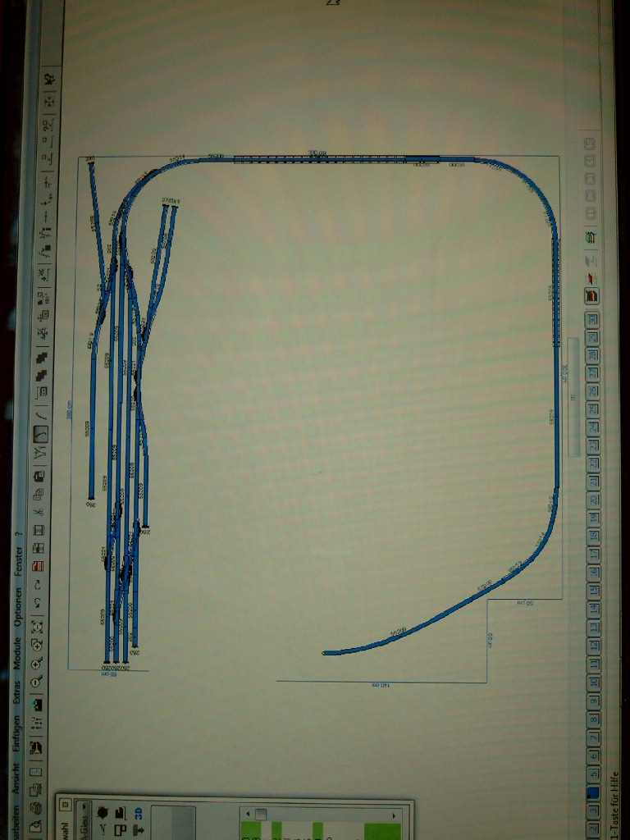Toggle layer 20 button

(x=592, y=499)
